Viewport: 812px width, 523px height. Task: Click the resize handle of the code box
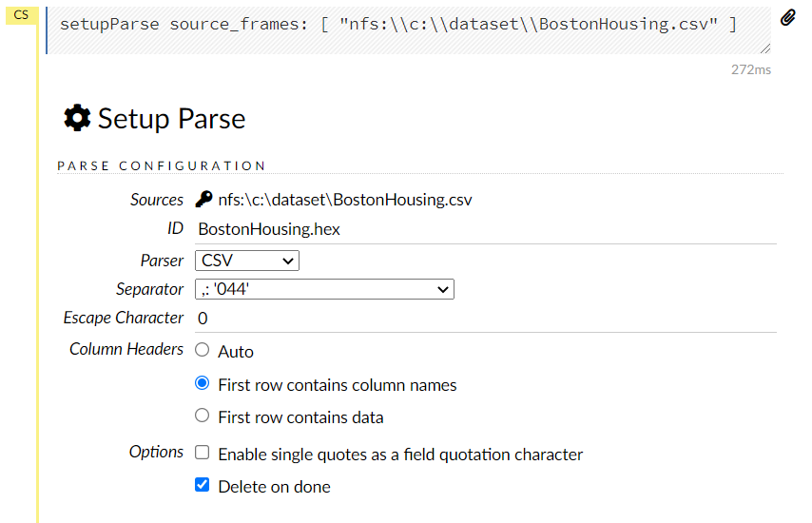point(765,48)
